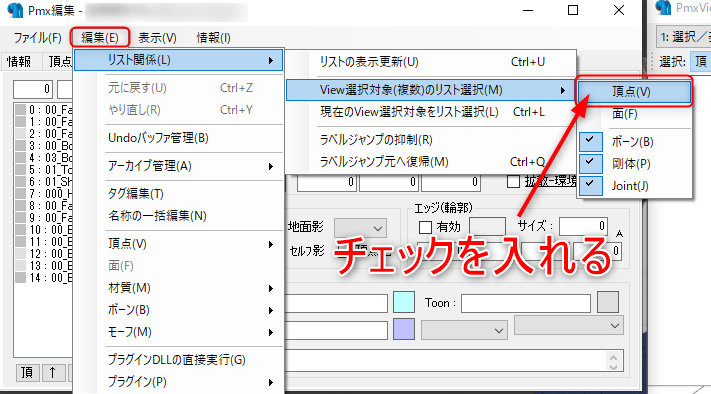
Task: Expand the プラグイン(P) submenu
Action: 179,382
